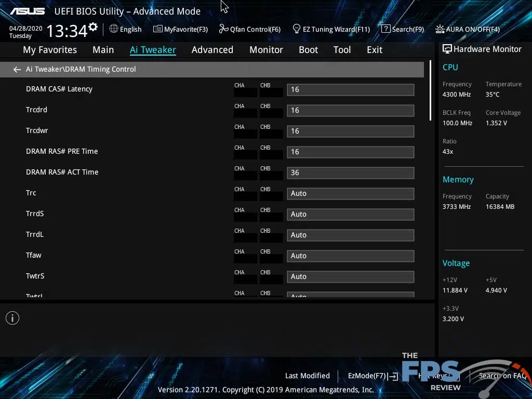Click the language globe icon
The height and width of the screenshot is (399, 532).
114,29
